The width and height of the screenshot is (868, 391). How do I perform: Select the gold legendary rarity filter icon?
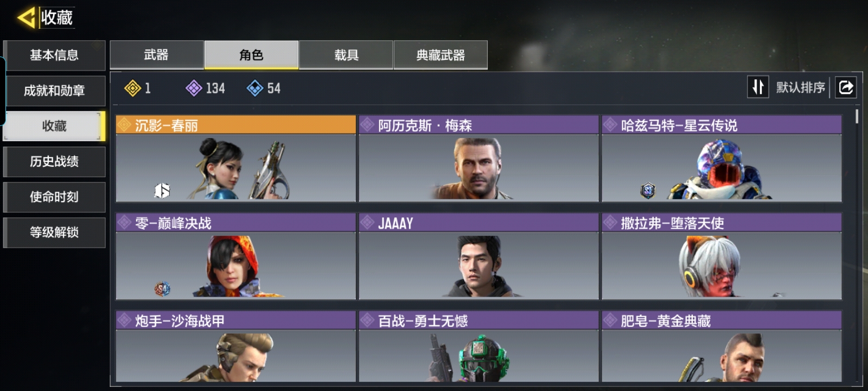coord(132,88)
